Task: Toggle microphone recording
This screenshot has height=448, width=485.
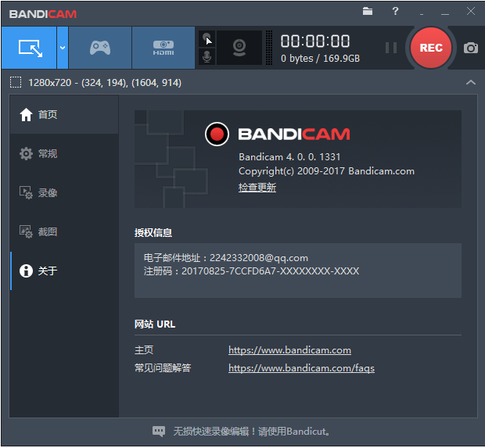Action: pyautogui.click(x=207, y=57)
